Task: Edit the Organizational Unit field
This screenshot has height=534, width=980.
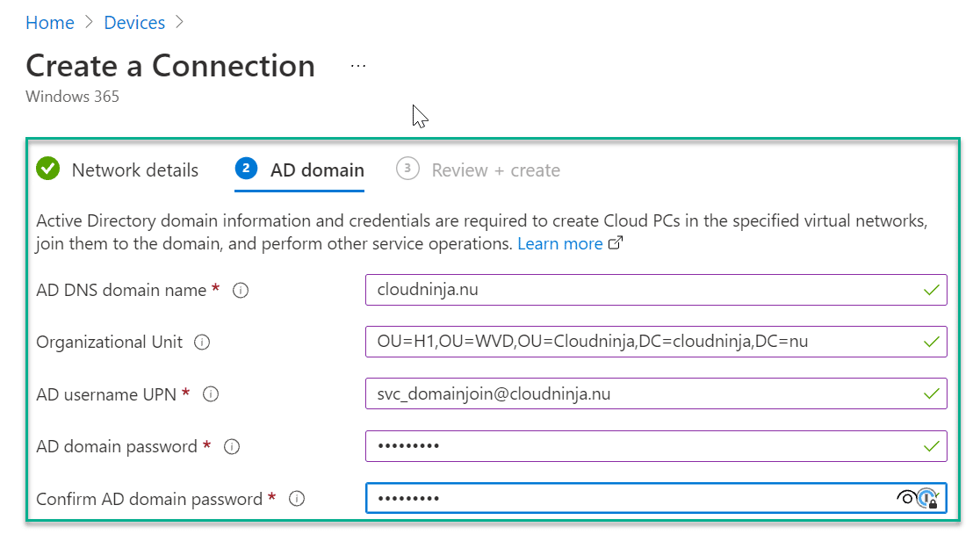Action: point(656,342)
